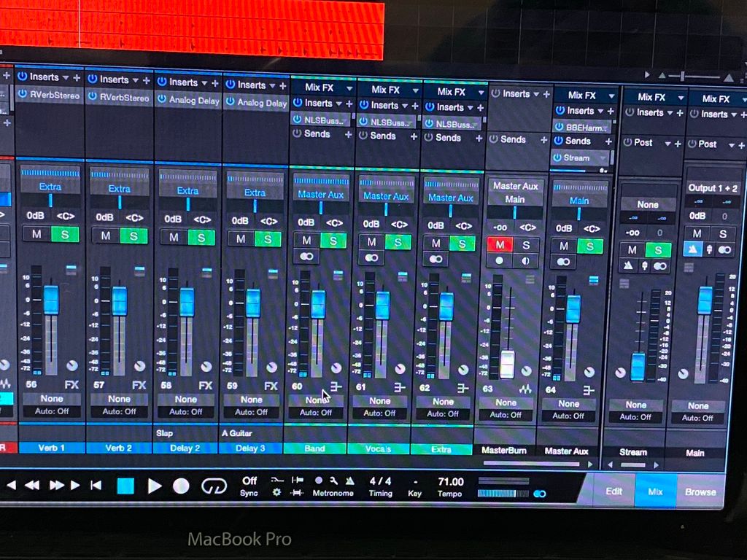This screenshot has width=747, height=560.
Task: Return to zero with skip-to-start button
Action: point(96,485)
